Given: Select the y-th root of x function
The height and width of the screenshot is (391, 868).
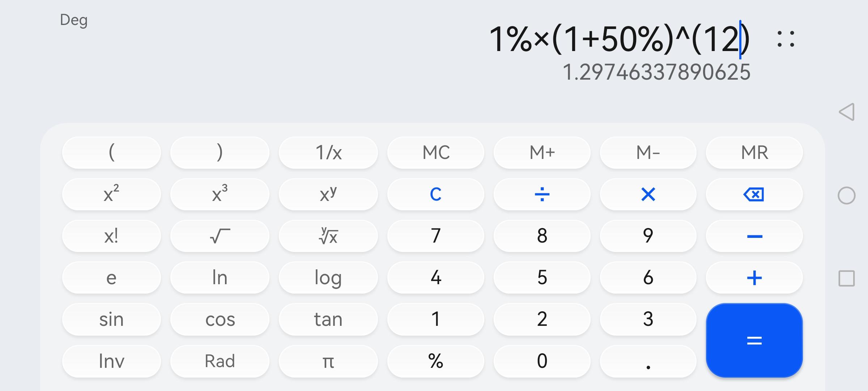Looking at the screenshot, I should pos(328,236).
